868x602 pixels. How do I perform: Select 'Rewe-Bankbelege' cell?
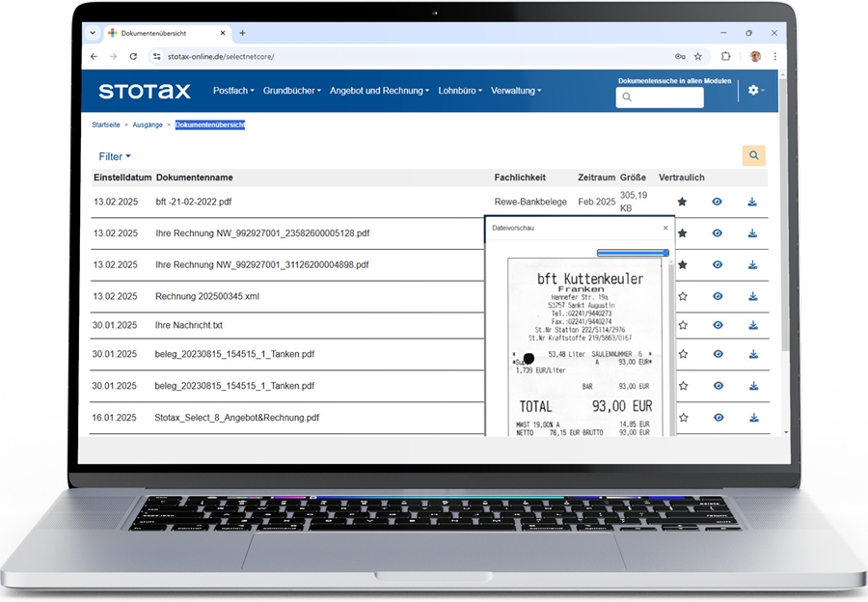point(530,202)
